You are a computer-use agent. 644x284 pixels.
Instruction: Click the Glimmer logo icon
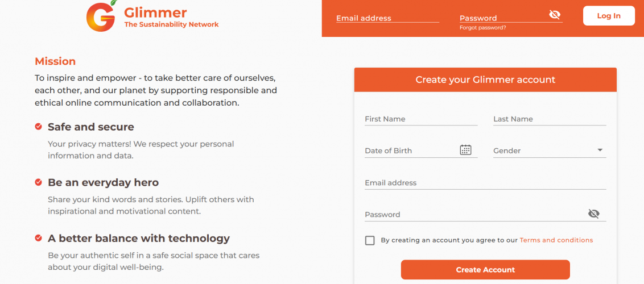tap(101, 16)
